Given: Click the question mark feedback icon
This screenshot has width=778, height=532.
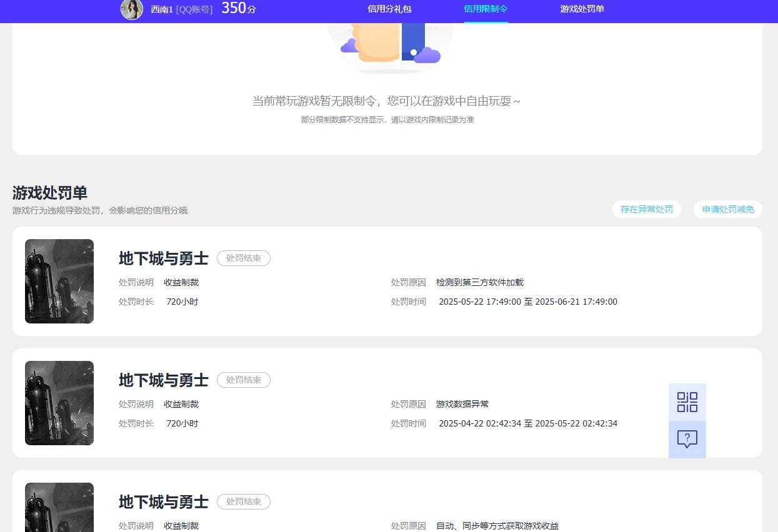Looking at the screenshot, I should (x=687, y=439).
